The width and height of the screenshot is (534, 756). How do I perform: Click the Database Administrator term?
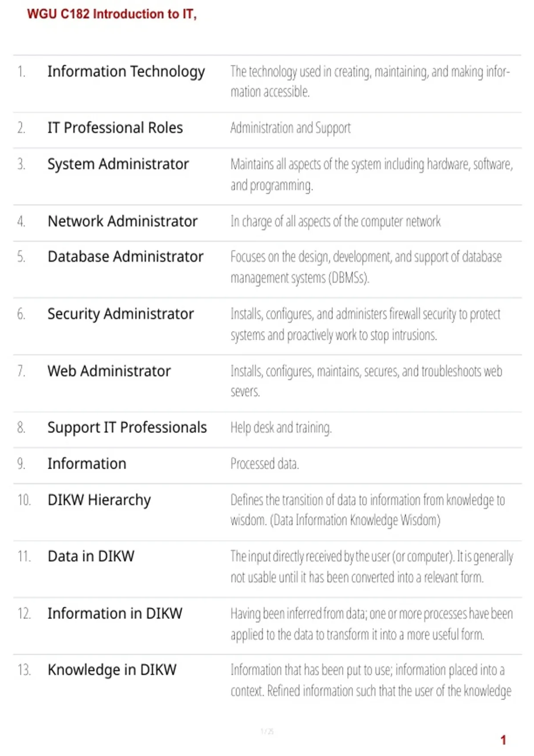pos(125,257)
